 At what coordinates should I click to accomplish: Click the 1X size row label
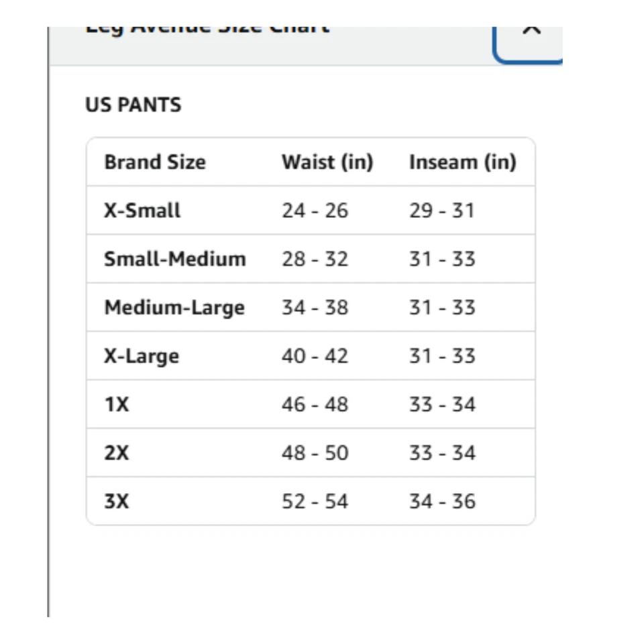click(x=117, y=405)
